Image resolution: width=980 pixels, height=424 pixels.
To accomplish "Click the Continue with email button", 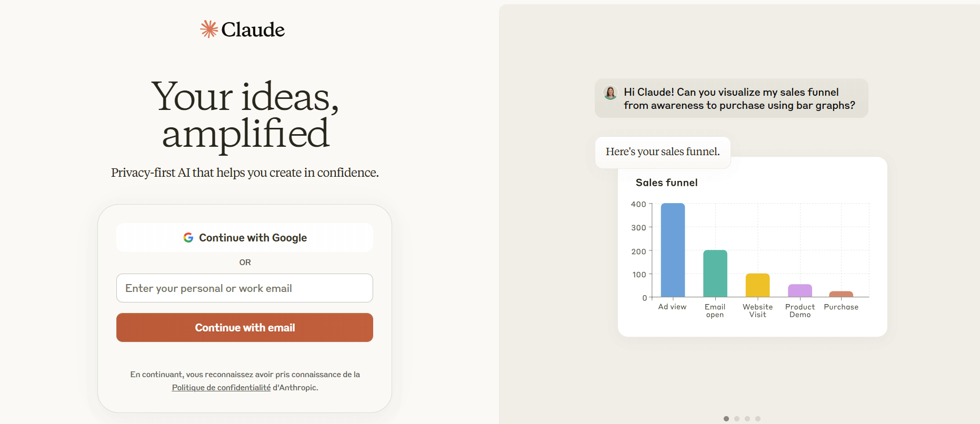I will coord(245,328).
